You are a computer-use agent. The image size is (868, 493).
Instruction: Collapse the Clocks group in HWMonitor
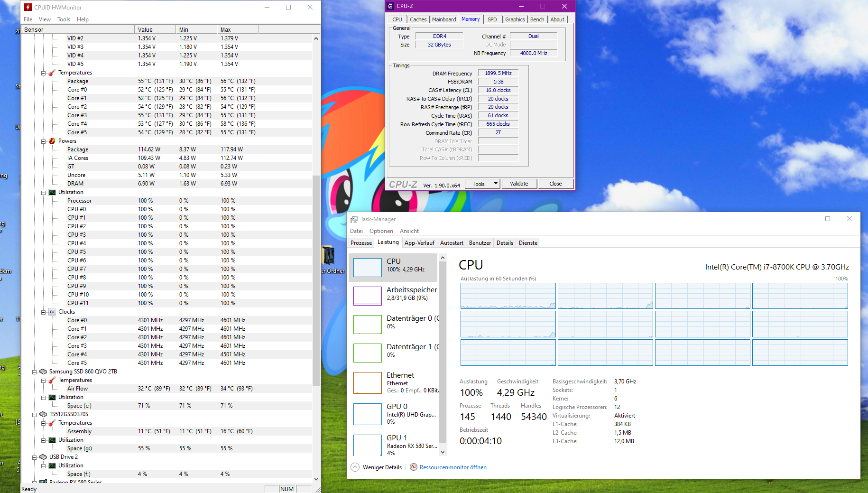tap(43, 312)
